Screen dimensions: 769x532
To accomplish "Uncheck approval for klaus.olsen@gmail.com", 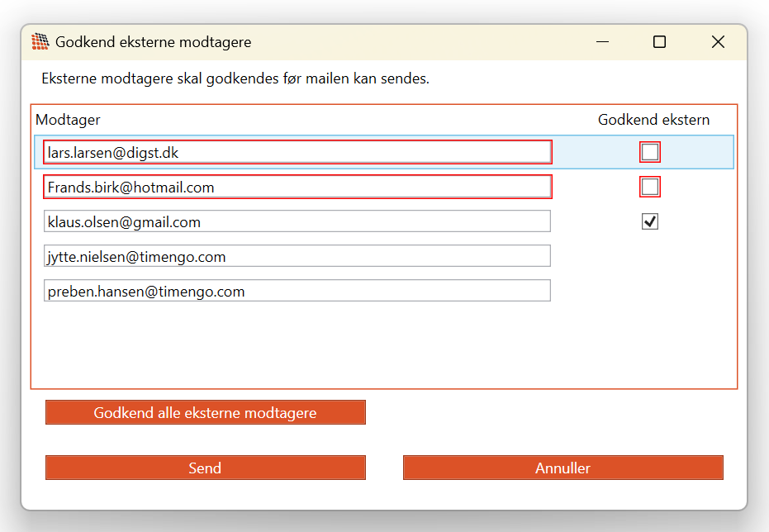I will pos(650,221).
